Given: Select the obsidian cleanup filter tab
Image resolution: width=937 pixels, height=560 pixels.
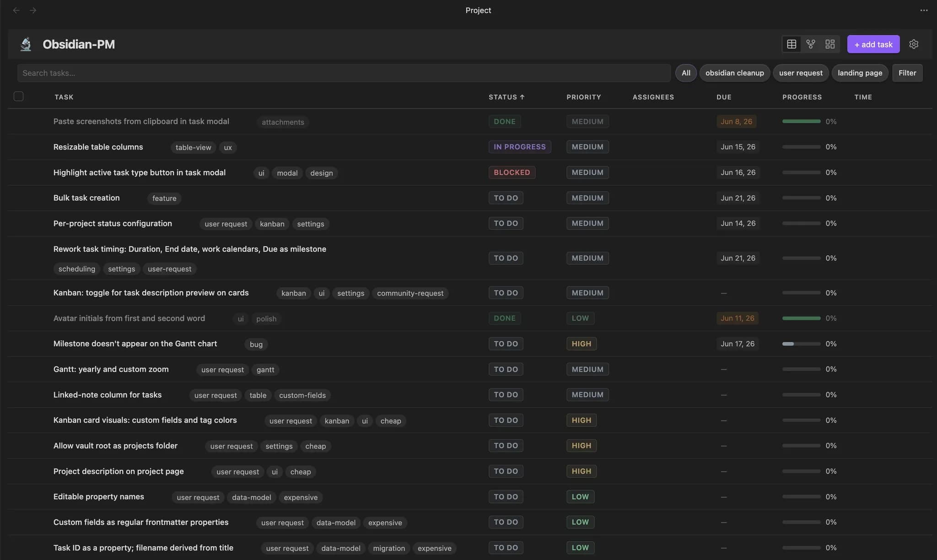Looking at the screenshot, I should point(734,73).
